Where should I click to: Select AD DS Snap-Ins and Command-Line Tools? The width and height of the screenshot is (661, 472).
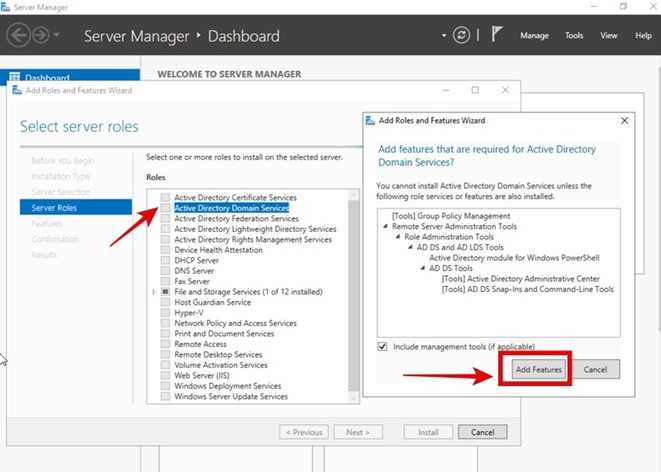[527, 289]
